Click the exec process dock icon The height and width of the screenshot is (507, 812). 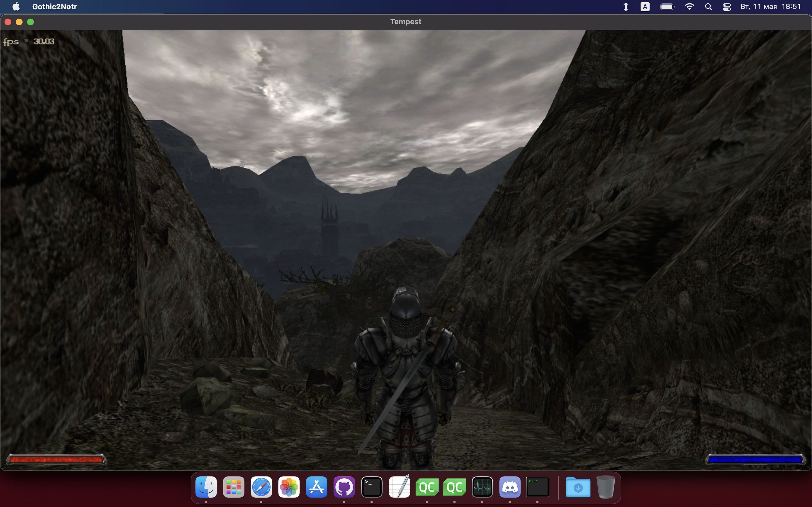pyautogui.click(x=537, y=487)
